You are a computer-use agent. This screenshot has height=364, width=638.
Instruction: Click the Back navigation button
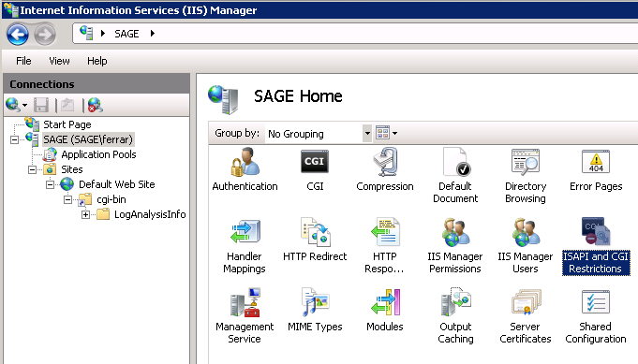(18, 34)
